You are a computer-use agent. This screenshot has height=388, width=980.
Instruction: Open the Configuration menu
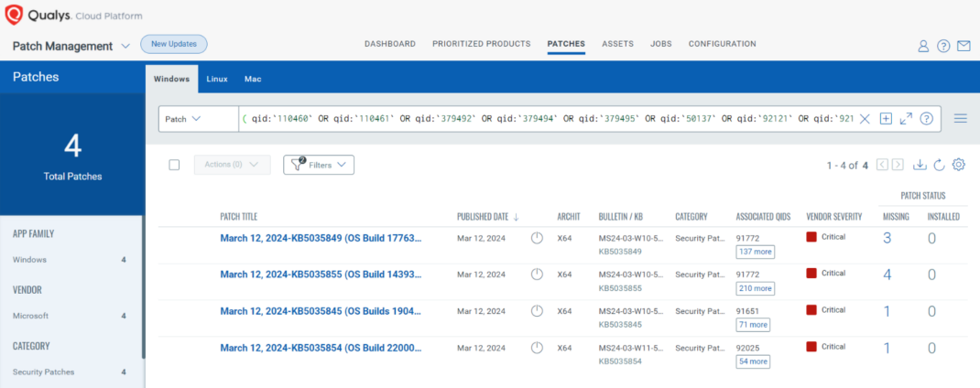722,44
